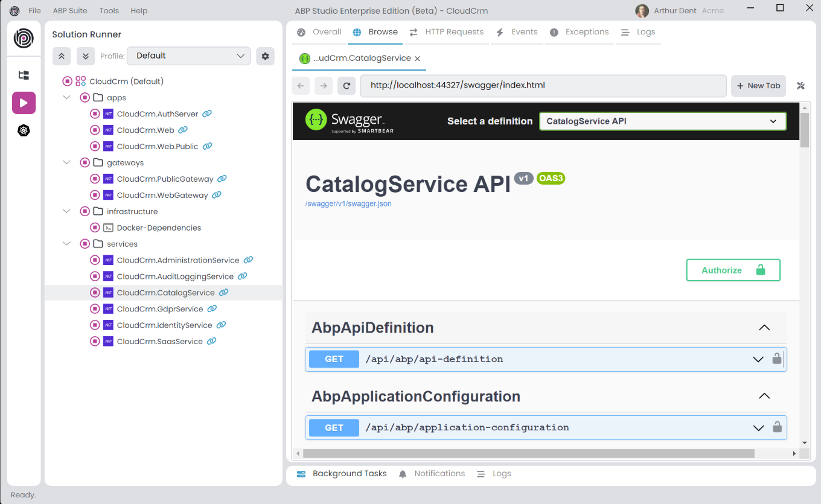Open the swagger/v1/swagger.json link

[349, 203]
